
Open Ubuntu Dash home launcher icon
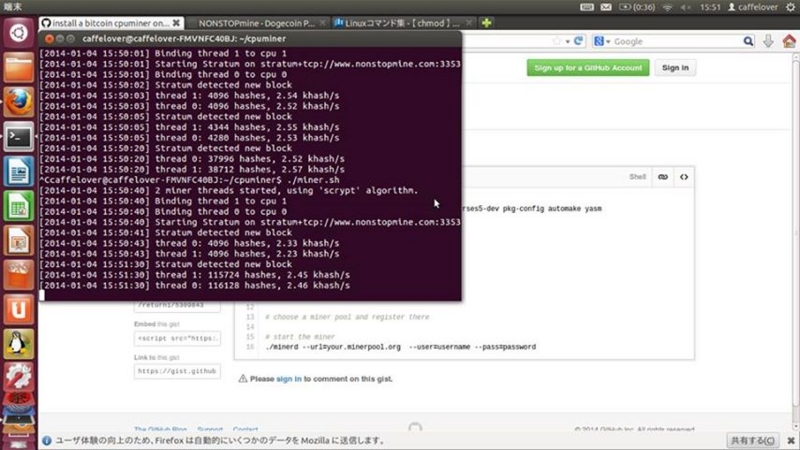pyautogui.click(x=18, y=33)
